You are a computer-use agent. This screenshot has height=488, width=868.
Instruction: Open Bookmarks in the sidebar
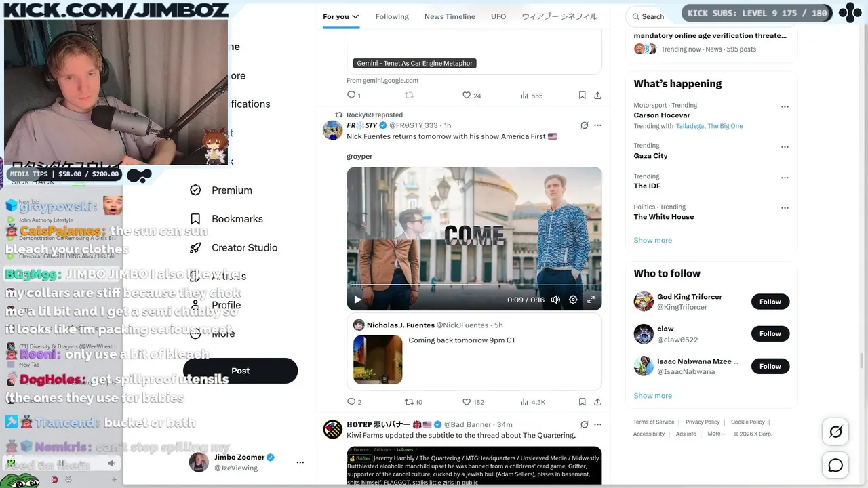(226, 219)
